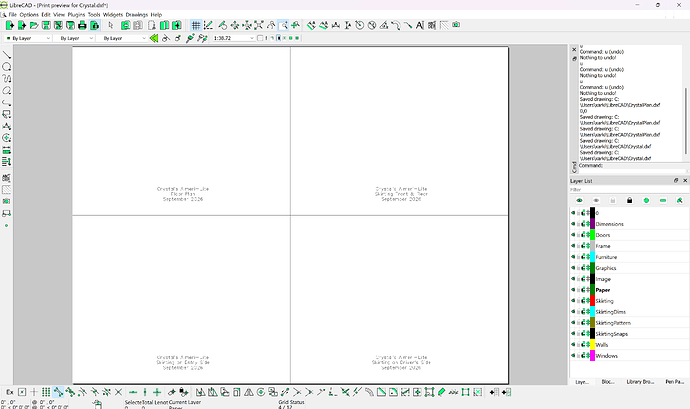Viewport: 690px width, 409px height.
Task: Open the first By Layer color dropdown
Action: click(x=28, y=38)
